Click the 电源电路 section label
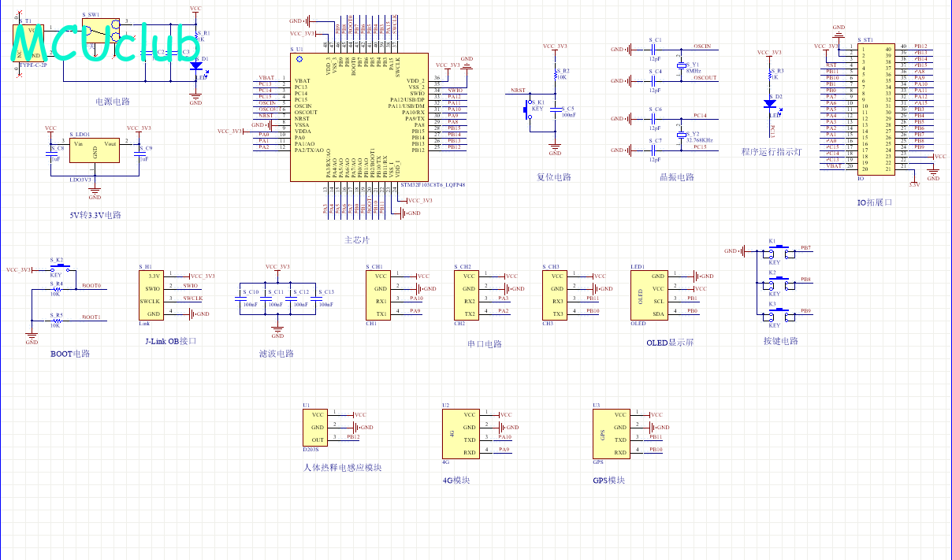Image resolution: width=952 pixels, height=560 pixels. pos(112,102)
